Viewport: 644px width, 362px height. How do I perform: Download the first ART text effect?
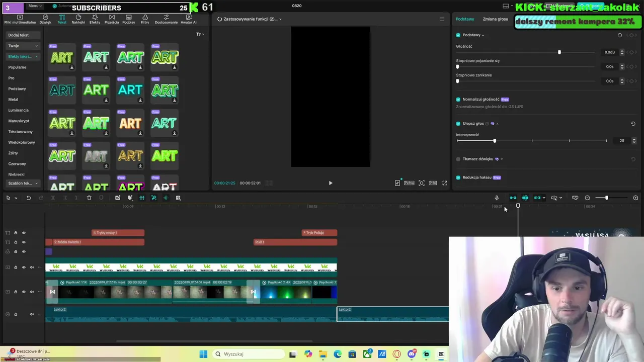tap(71, 67)
